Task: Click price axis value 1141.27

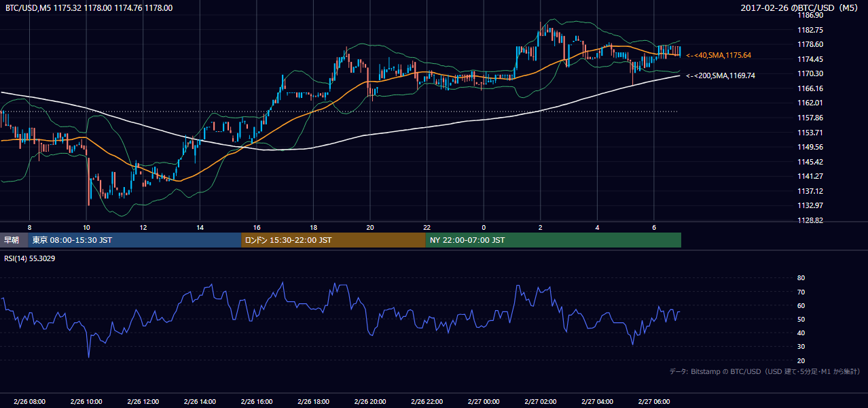Action: point(811,176)
